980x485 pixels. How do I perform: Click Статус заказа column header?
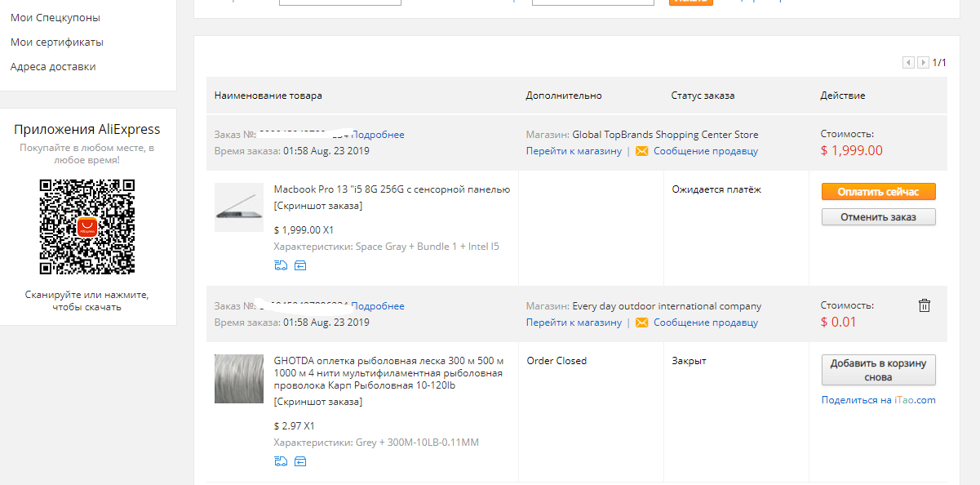coord(703,96)
